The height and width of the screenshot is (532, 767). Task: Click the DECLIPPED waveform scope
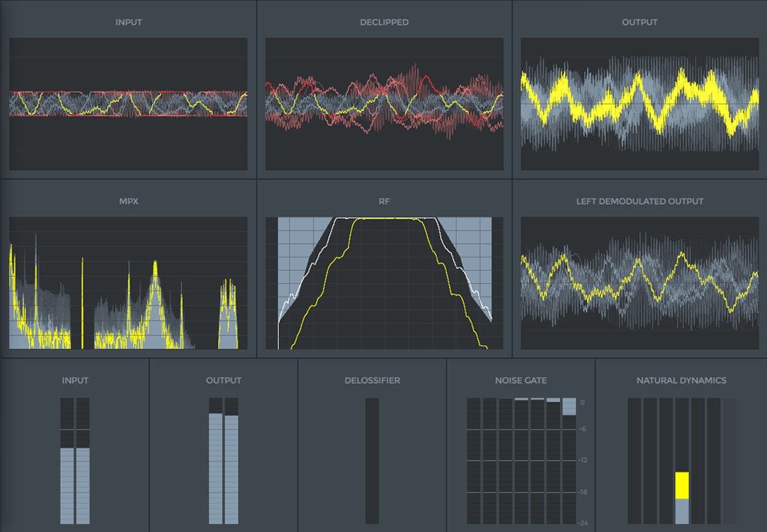(x=384, y=104)
